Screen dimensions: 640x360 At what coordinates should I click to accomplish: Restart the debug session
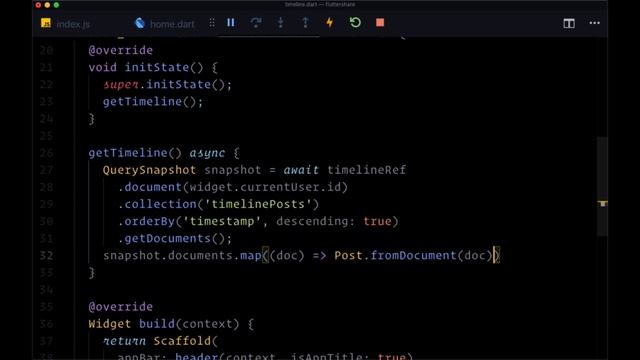coord(355,22)
